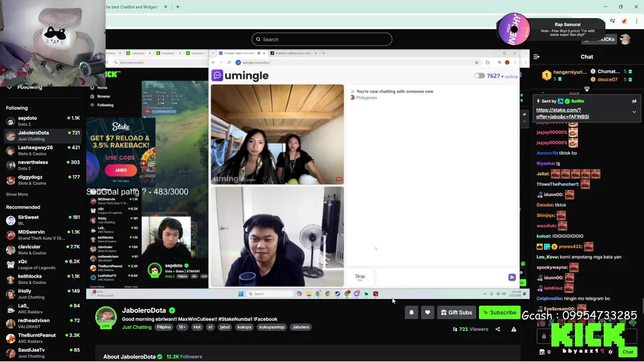This screenshot has height=362, width=644.
Task: Click the heart follow icon
Action: point(428,312)
